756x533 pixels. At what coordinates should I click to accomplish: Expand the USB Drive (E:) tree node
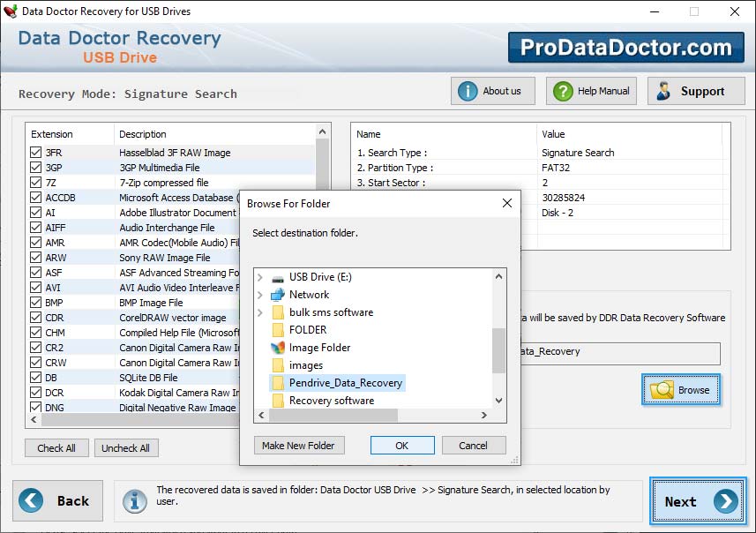[x=260, y=277]
